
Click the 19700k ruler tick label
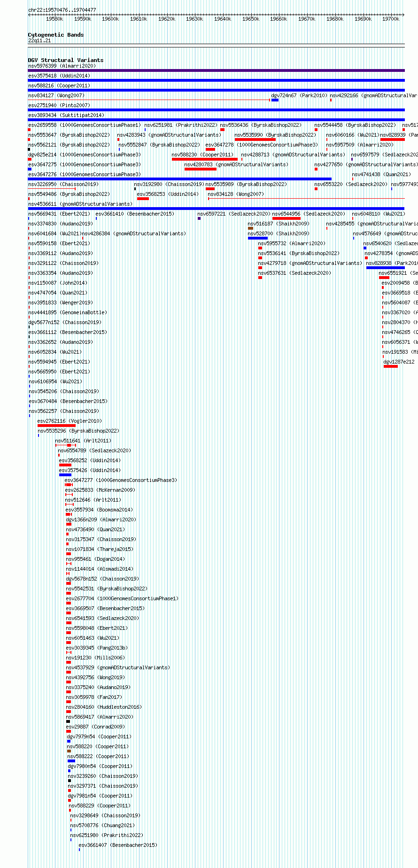[x=391, y=19]
